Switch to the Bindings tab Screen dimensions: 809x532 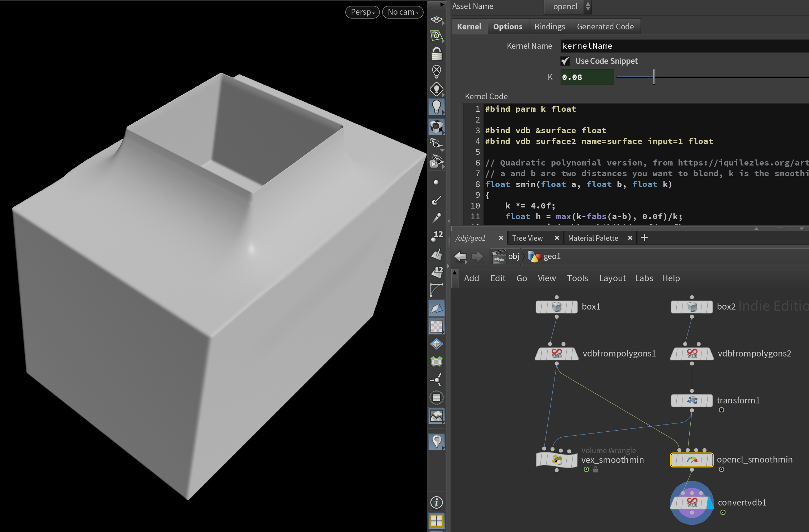click(549, 27)
